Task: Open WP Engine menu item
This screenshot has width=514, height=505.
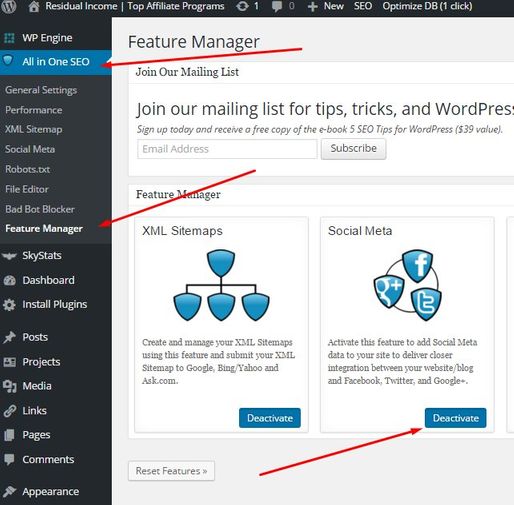Action: [x=47, y=38]
